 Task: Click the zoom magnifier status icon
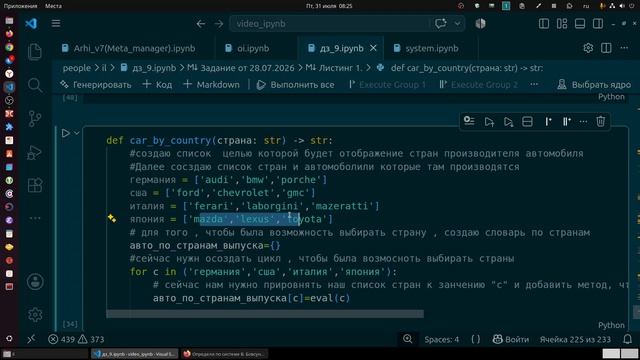pos(407,339)
